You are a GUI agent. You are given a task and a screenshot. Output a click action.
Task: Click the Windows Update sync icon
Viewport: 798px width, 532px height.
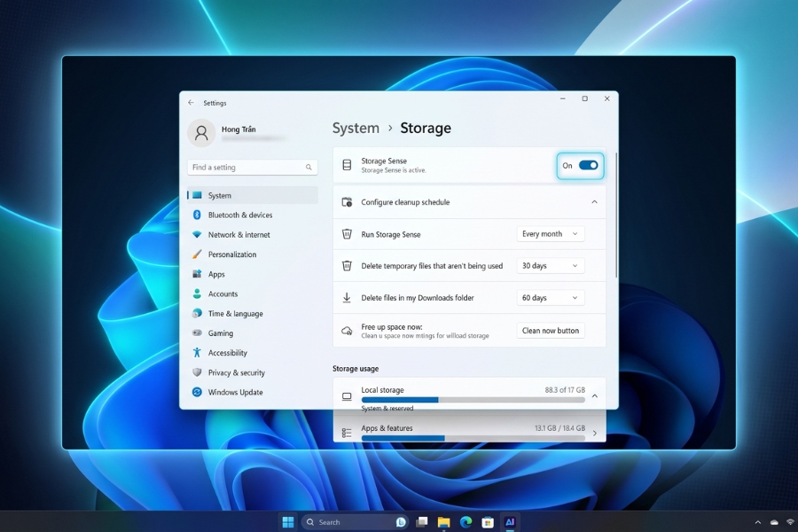pyautogui.click(x=197, y=392)
